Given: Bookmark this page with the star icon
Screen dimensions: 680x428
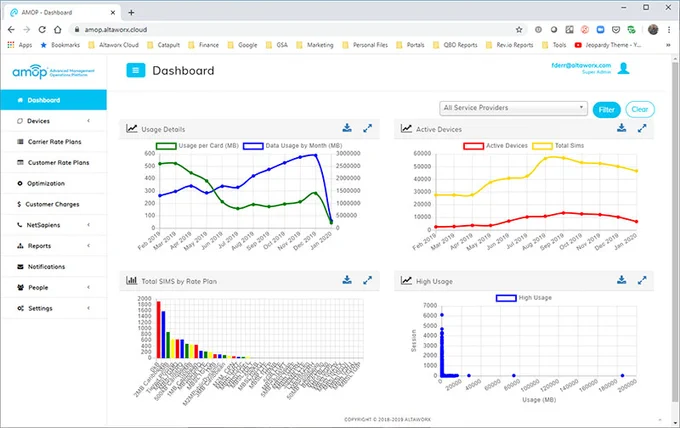Looking at the screenshot, I should [519, 29].
